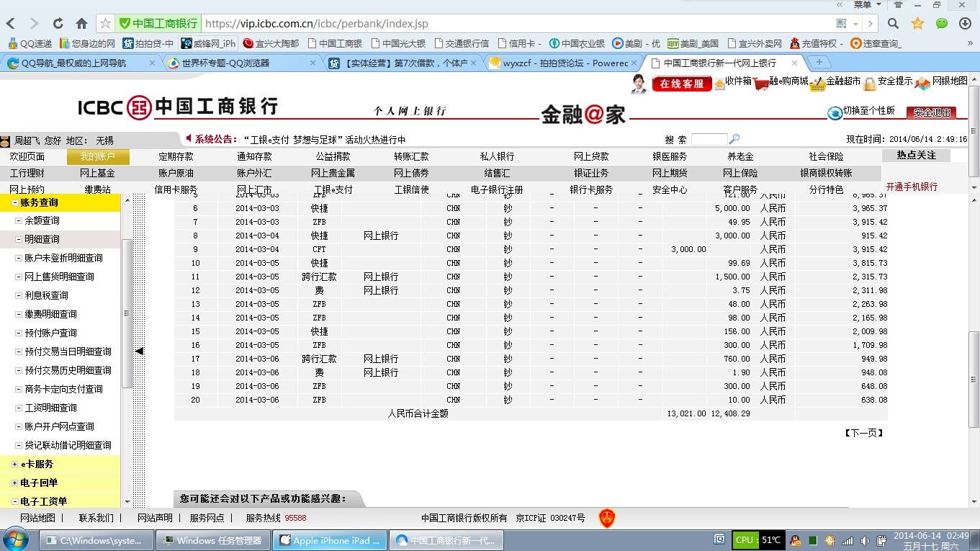Open the 金融超市 basket icon
980x551 pixels.
817,84
